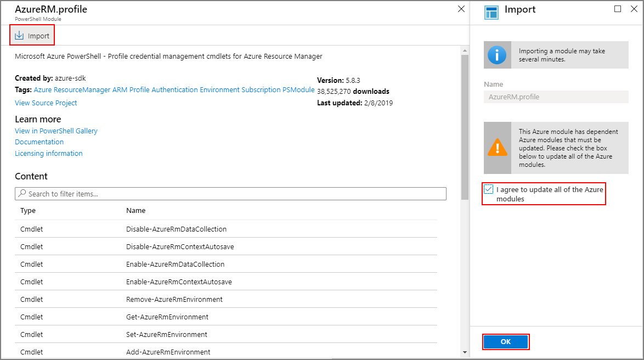Click the Subscription tag link
Screen dimensions: 644x360
tap(261, 89)
